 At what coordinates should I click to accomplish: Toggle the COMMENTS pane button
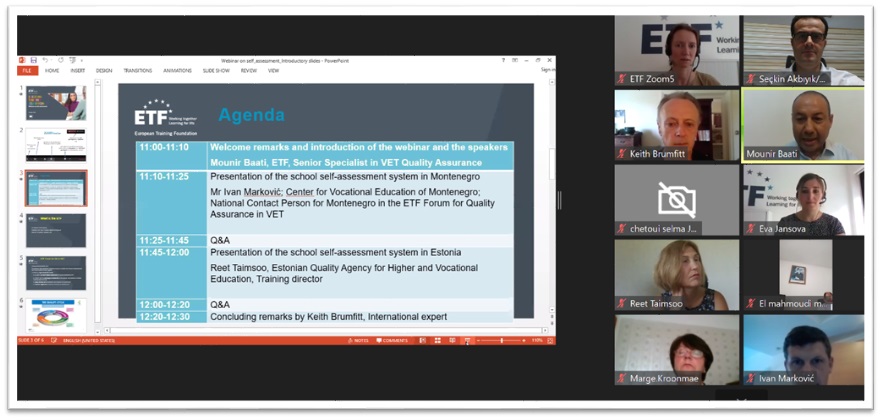392,340
